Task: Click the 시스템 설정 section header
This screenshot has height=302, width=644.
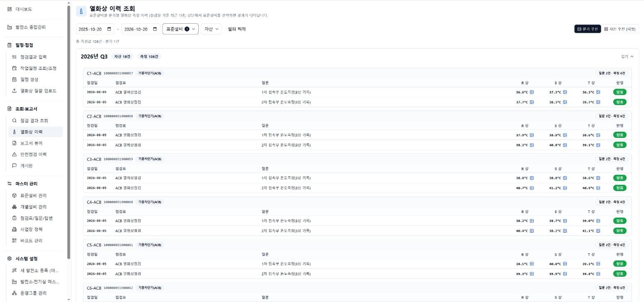Action: [27, 258]
